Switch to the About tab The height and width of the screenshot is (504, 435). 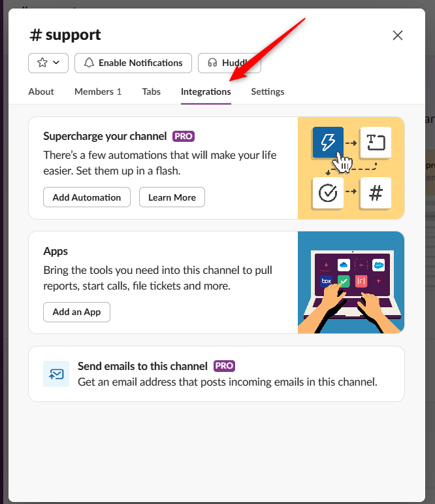point(41,92)
